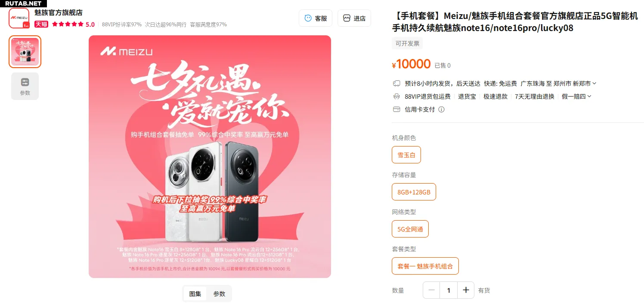Click the 魅族官方旗舰店 store name link
644x303 pixels.
[59, 13]
